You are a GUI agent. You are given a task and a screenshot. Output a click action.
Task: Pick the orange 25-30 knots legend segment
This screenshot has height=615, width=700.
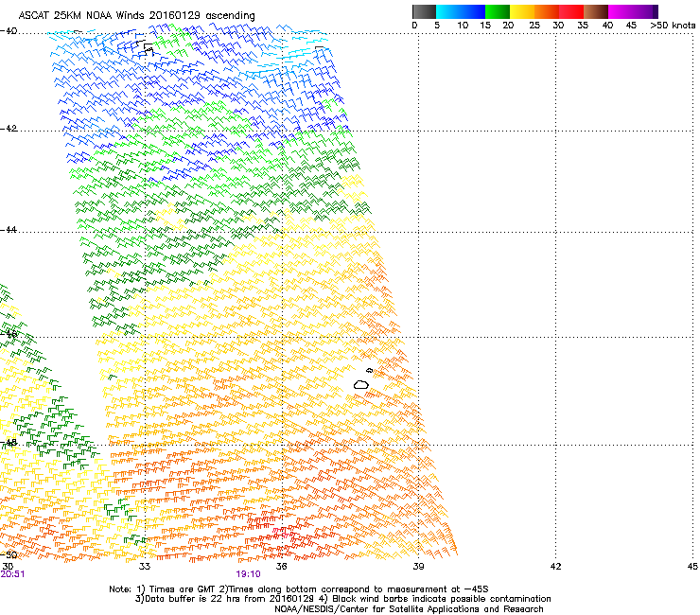click(547, 11)
